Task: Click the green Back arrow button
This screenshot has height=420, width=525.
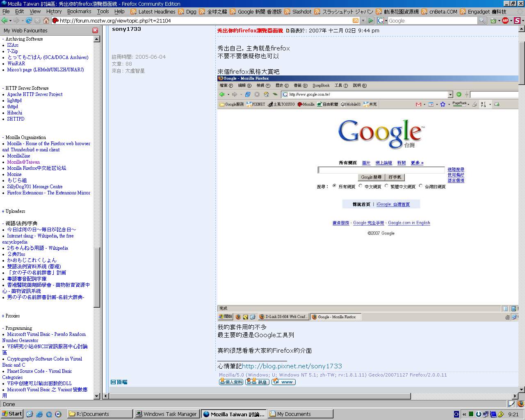Action: tap(5, 21)
